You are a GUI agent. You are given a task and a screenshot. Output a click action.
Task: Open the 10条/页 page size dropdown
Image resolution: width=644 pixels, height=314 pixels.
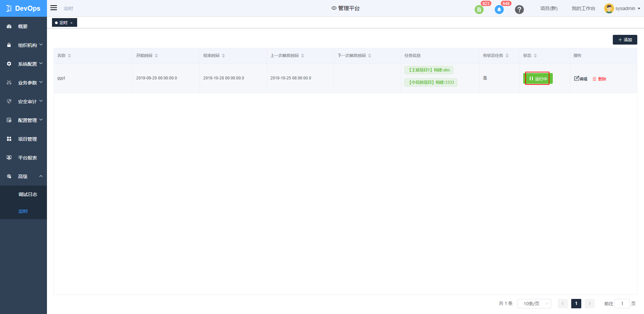coord(534,304)
